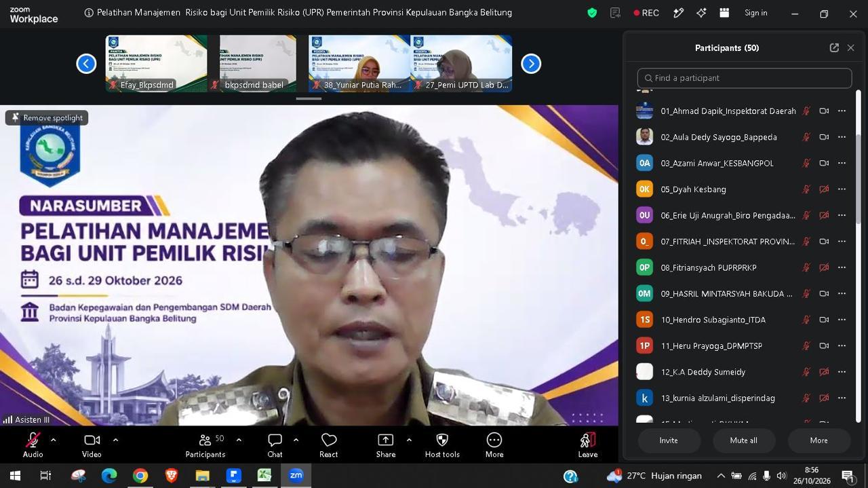Click the Invite button

669,440
